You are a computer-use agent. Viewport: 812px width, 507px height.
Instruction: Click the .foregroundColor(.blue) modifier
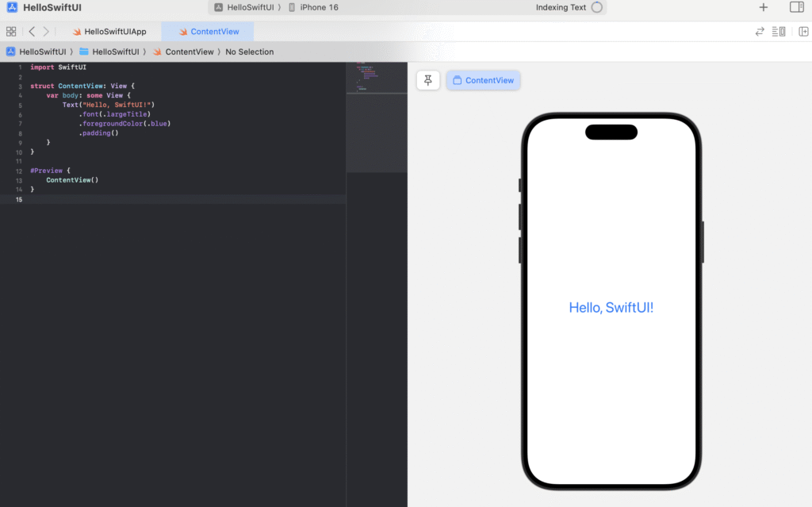(x=124, y=124)
